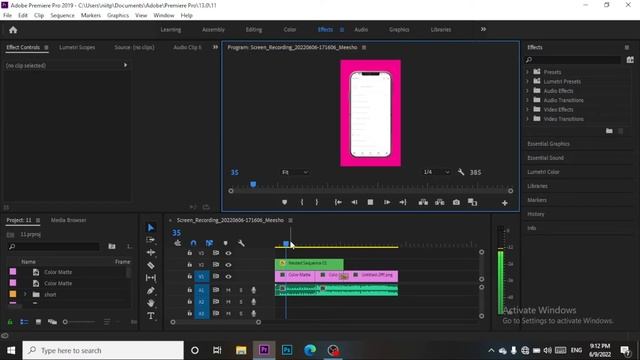This screenshot has width=640, height=360.
Task: Create a new custom bin in the Effects panel
Action: tap(609, 131)
